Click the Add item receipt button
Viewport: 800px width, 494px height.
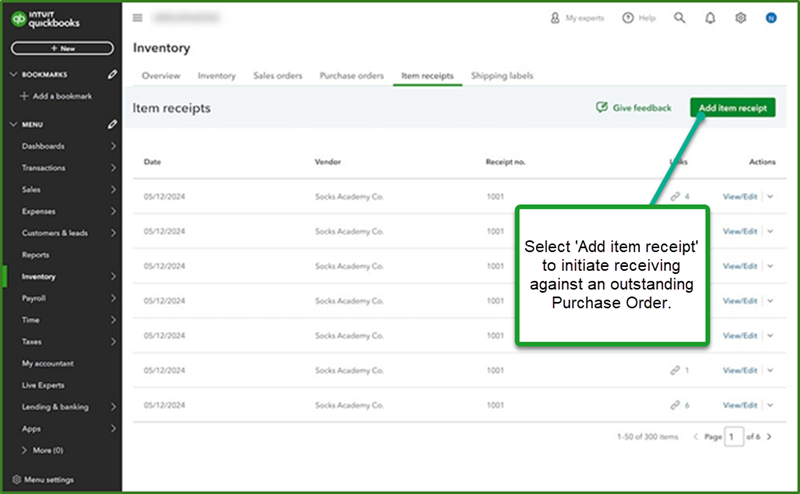coord(733,108)
